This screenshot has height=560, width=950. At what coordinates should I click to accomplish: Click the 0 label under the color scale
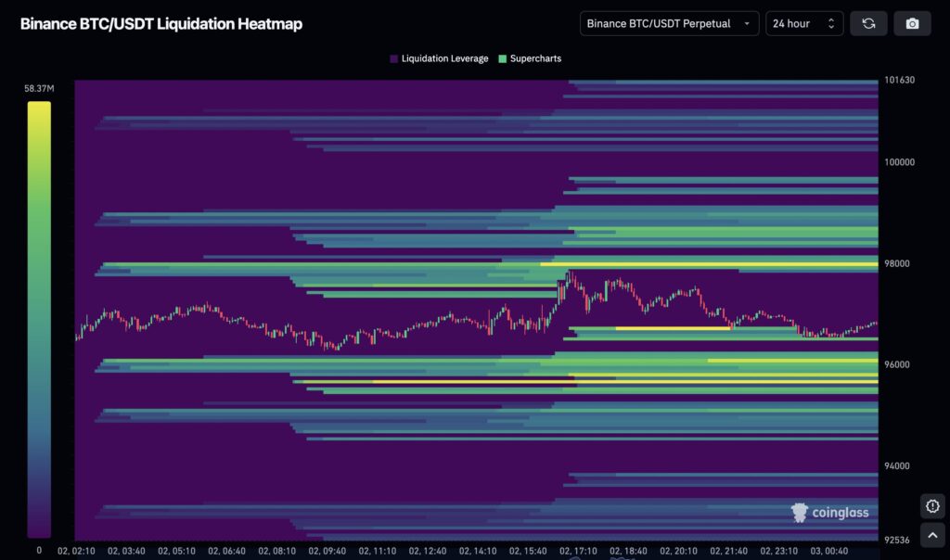point(39,551)
